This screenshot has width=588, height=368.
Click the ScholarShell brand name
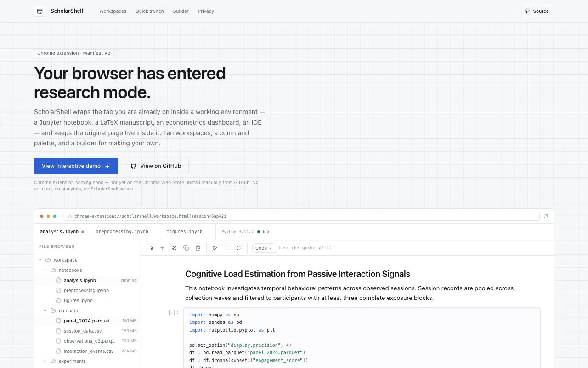pos(67,11)
